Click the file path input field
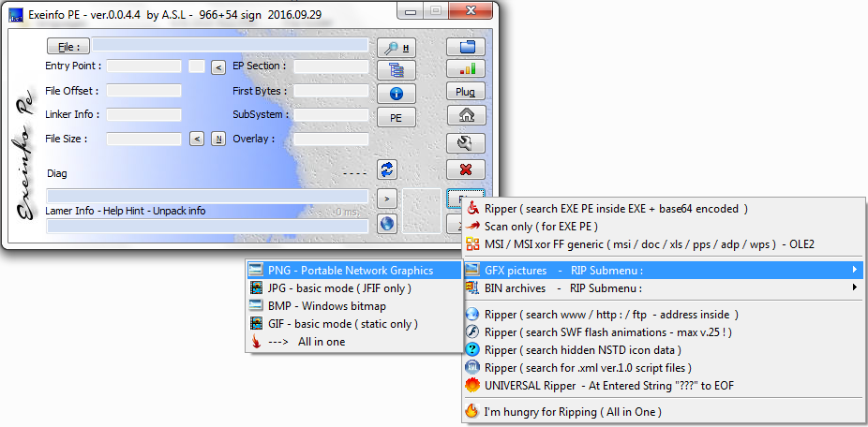 (x=231, y=45)
